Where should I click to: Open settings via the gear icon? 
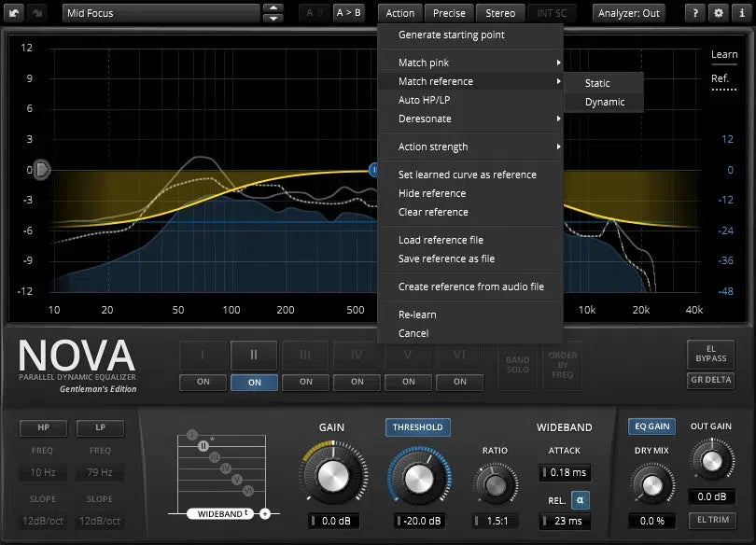(x=718, y=13)
